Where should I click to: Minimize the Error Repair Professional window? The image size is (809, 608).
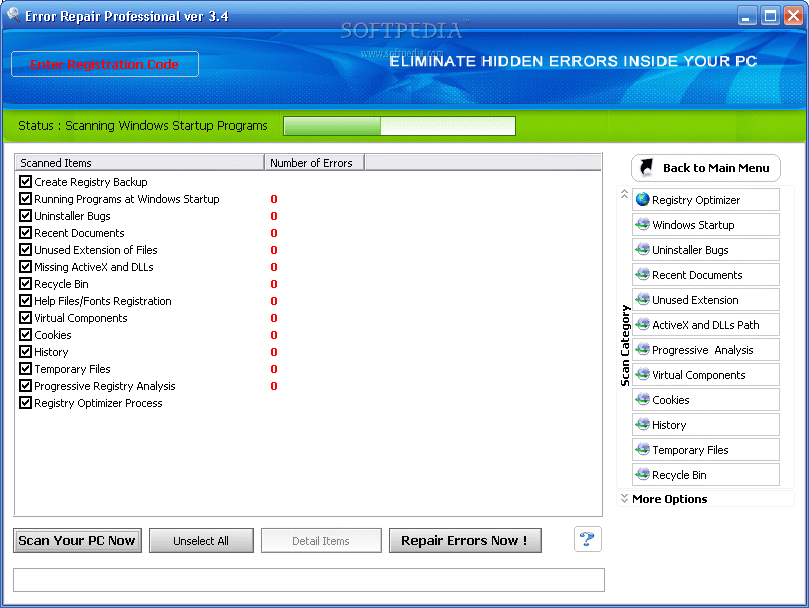[x=746, y=15]
